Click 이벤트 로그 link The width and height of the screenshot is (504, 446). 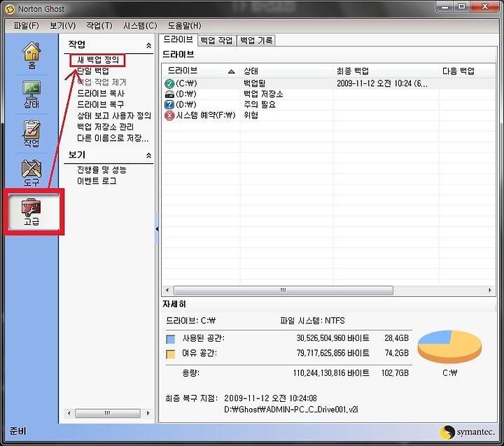[x=97, y=181]
